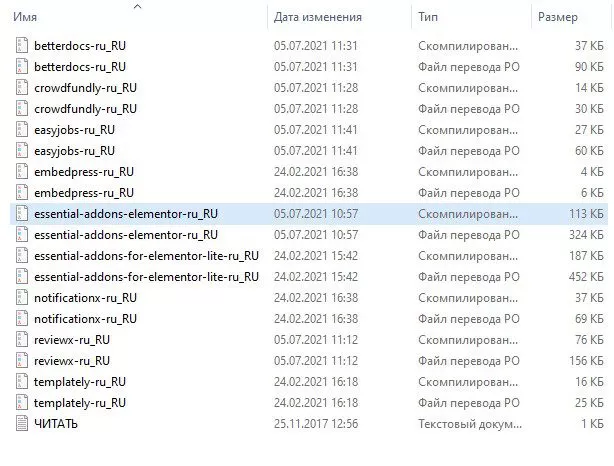The height and width of the screenshot is (466, 614).
Task: Click icon of 69 КБ notificationx-ru_RU file
Action: coord(23,319)
